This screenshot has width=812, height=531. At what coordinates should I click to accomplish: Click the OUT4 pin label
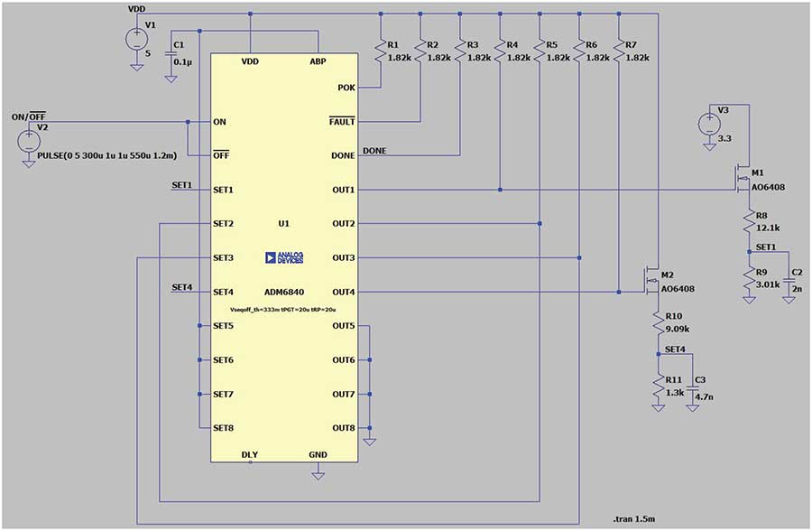point(344,292)
